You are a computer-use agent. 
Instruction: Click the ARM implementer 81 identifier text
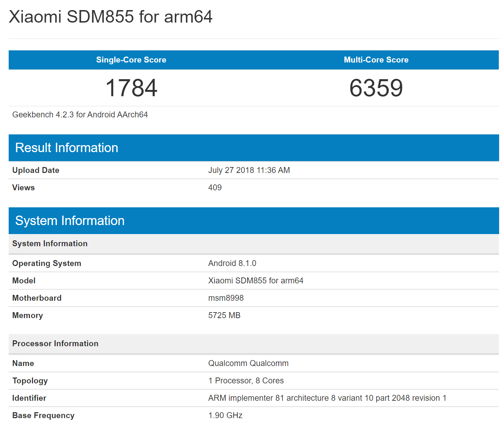[327, 398]
